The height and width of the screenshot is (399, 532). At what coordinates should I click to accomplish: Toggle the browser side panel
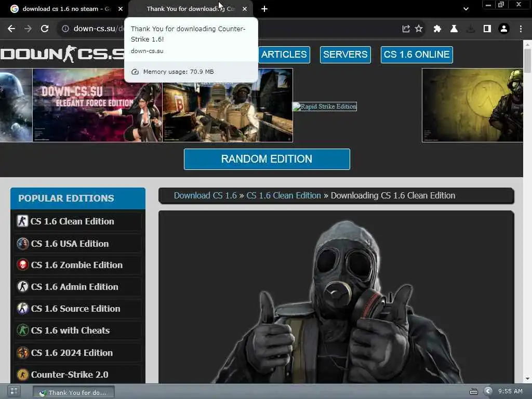[487, 29]
